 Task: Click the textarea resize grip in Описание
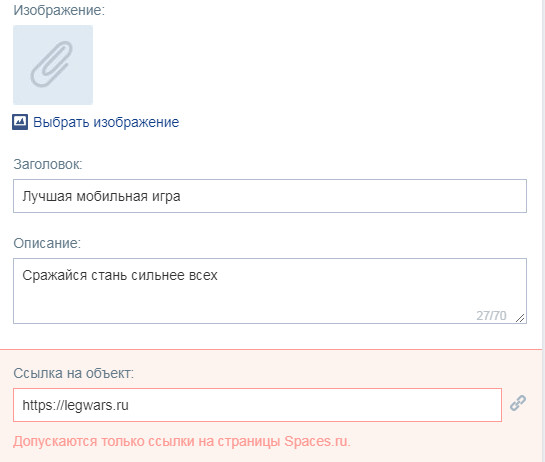pos(520,318)
